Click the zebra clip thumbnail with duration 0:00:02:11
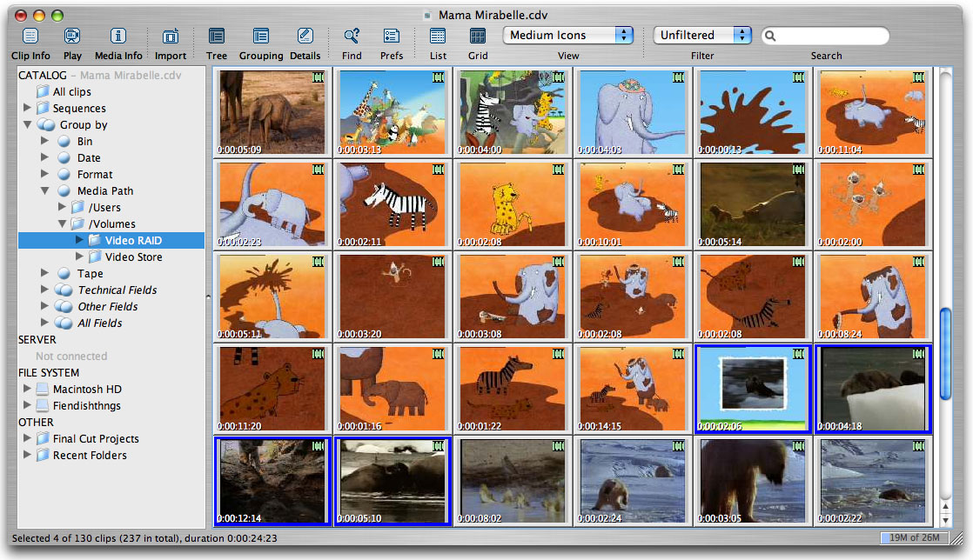Screen dimensions: 973x560 coord(393,204)
